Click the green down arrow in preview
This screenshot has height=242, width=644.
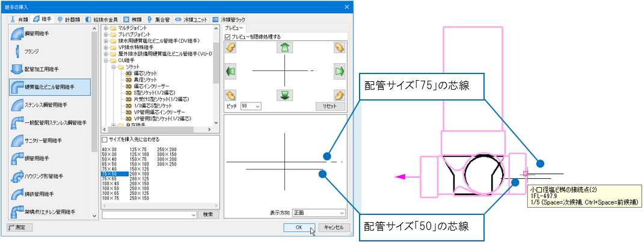[x=284, y=94]
